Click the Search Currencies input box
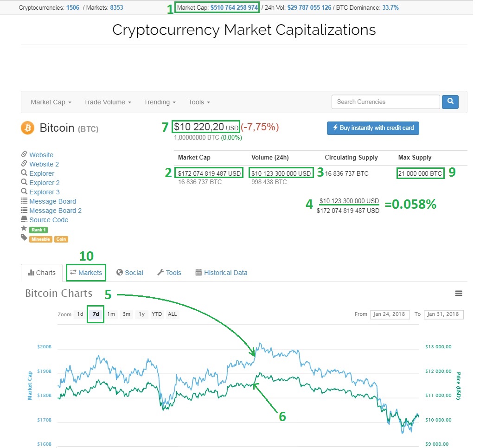This screenshot has width=499, height=448. click(385, 102)
